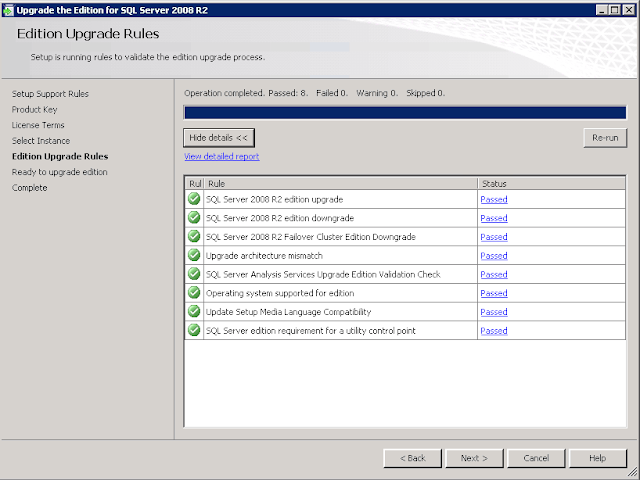640x480 pixels.
Task: Open Passed status for SQL Server 2008 R2 edition downgrade
Action: click(494, 218)
